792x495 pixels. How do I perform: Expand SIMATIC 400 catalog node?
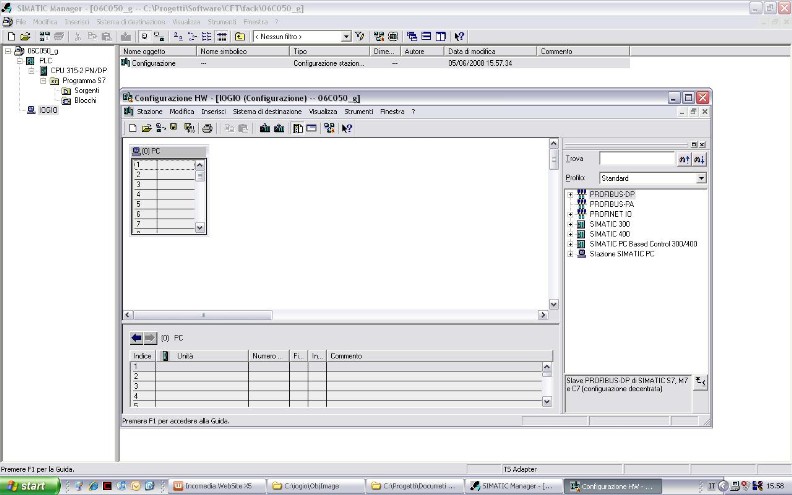[570, 234]
